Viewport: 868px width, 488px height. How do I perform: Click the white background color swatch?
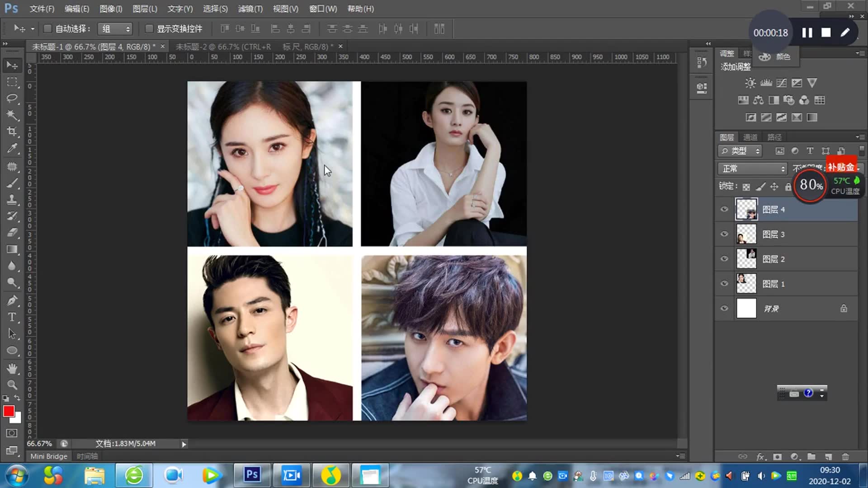click(x=18, y=419)
